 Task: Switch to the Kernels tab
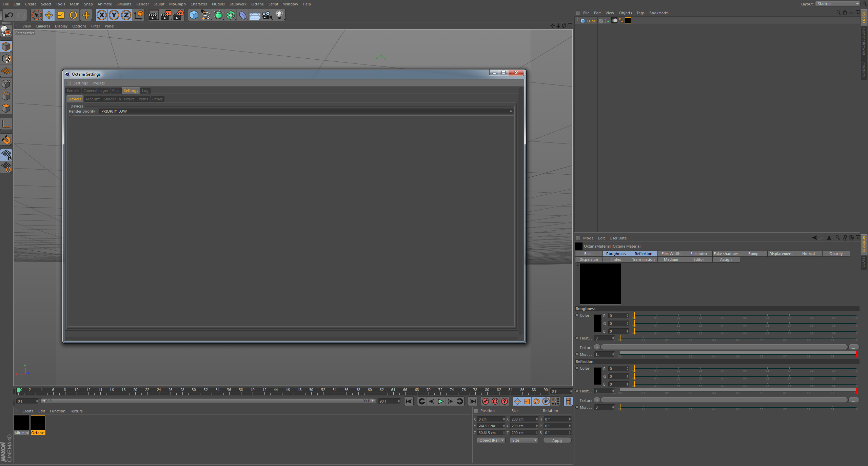click(x=73, y=91)
